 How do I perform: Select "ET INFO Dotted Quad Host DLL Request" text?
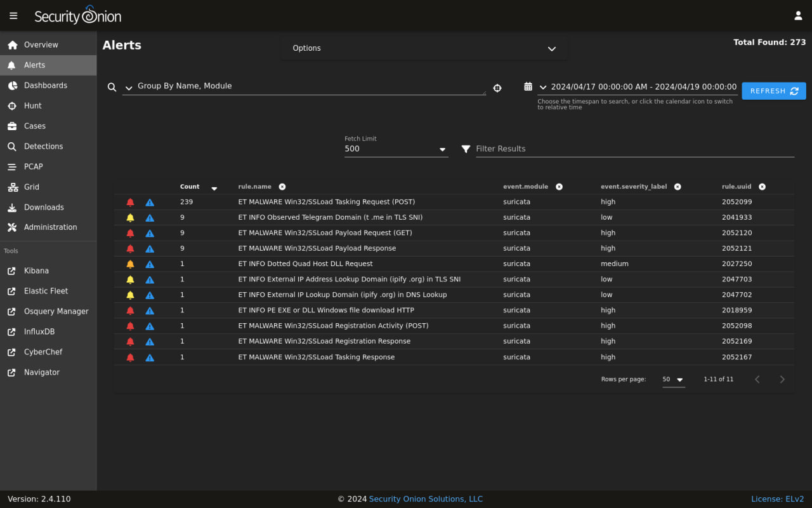(x=306, y=264)
